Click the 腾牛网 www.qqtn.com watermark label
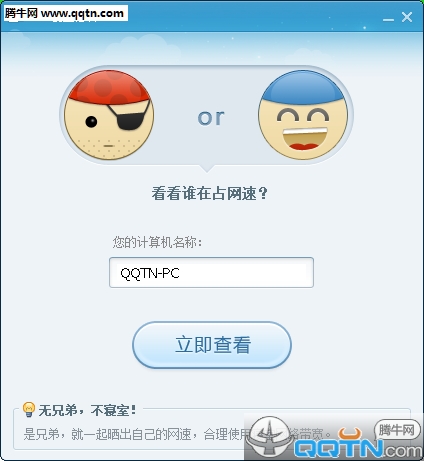 click(x=64, y=13)
